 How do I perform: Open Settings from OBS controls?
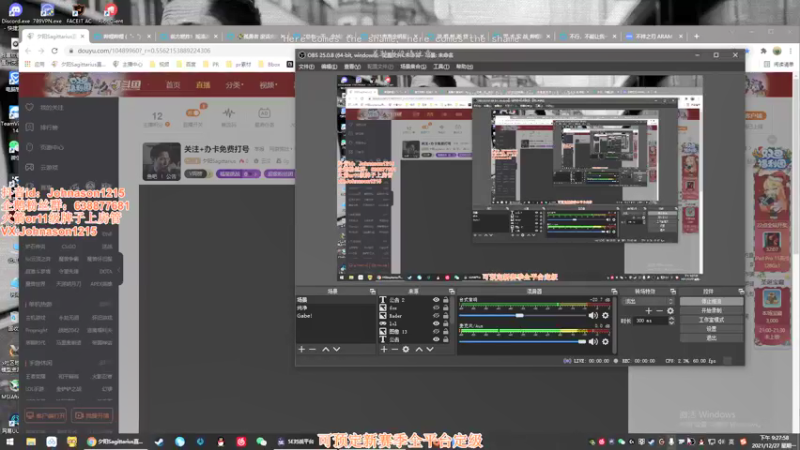coord(711,329)
